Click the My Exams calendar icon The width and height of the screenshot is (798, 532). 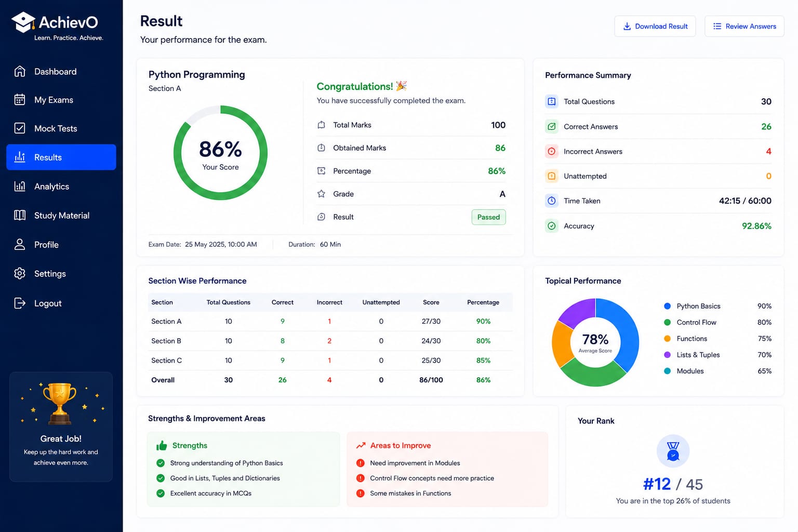[x=20, y=100]
